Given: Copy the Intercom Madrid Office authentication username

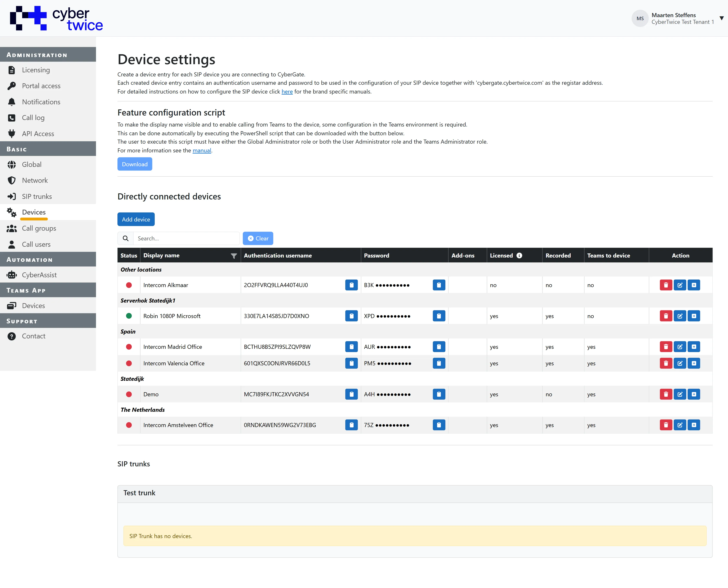Looking at the screenshot, I should [x=352, y=347].
